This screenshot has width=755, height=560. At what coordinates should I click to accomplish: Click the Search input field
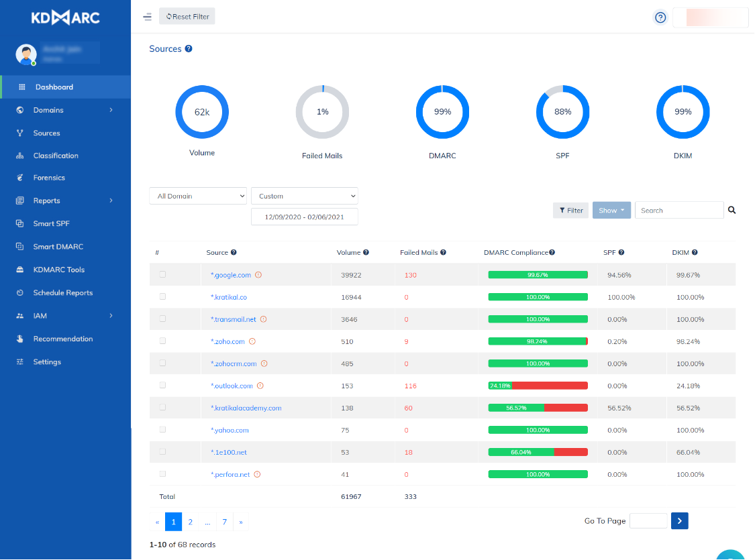[x=679, y=210]
